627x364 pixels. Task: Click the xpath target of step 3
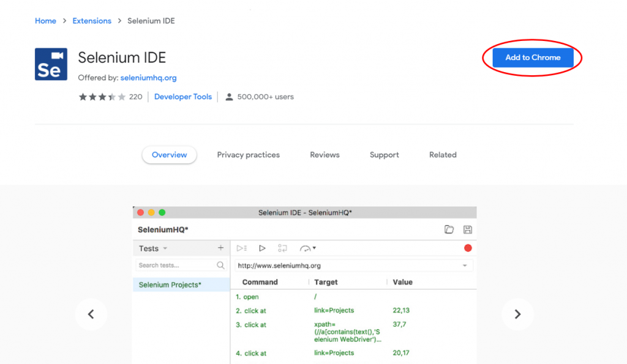coord(348,332)
